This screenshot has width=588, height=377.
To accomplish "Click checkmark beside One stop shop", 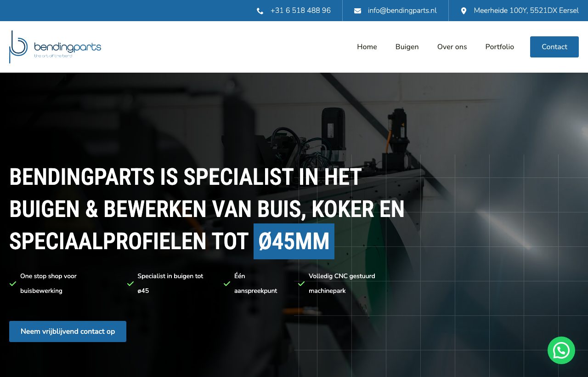I will (x=13, y=284).
